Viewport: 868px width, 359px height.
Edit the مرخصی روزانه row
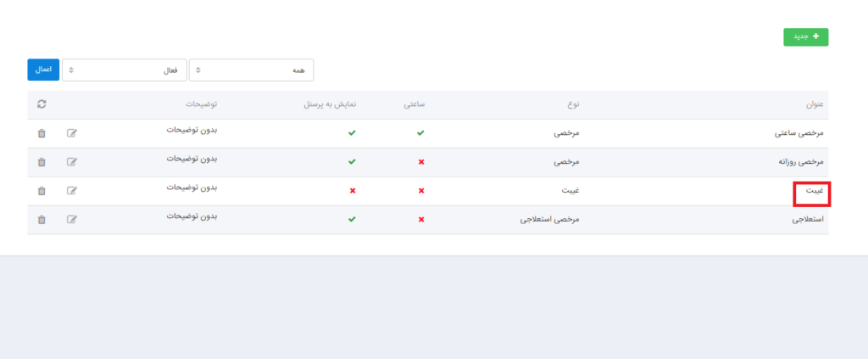tap(72, 162)
